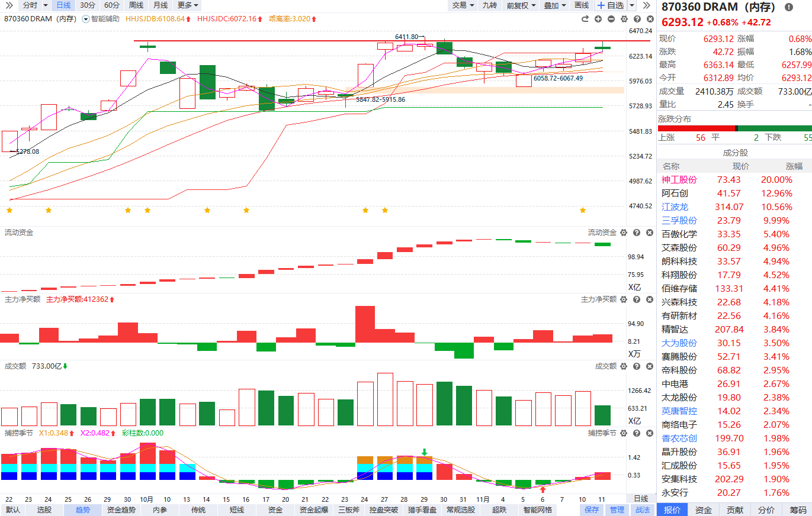Click the zoom-out minus icon on main chart
812x516 pixels.
pyautogui.click(x=610, y=19)
